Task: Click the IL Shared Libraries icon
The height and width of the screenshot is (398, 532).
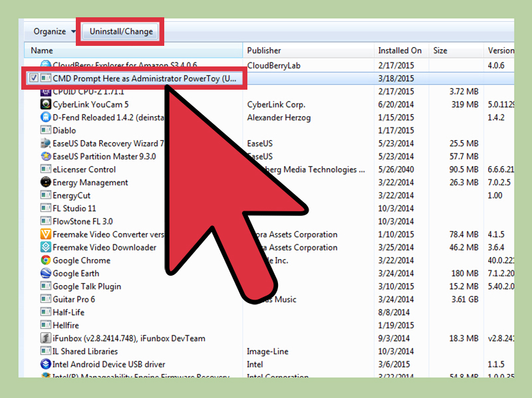Action: [x=45, y=351]
